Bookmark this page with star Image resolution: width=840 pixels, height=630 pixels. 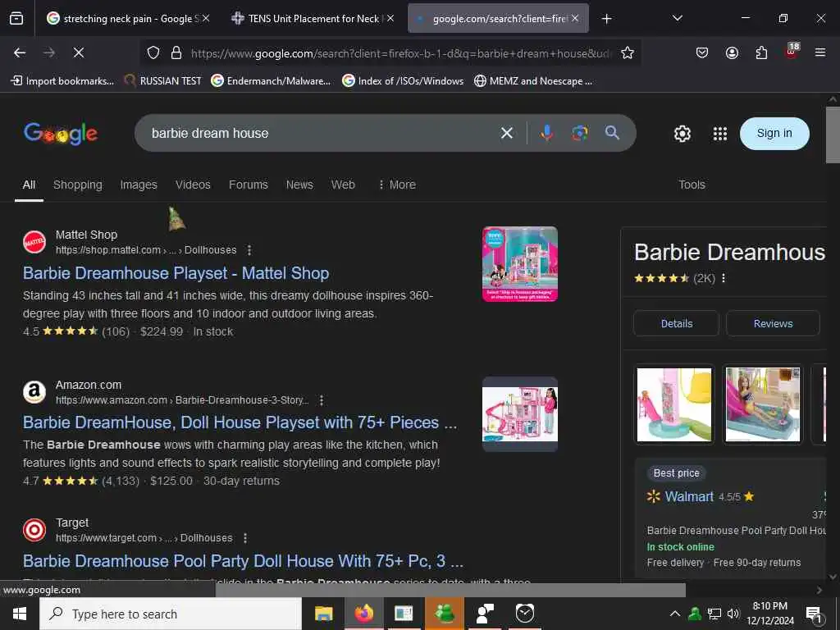(628, 53)
